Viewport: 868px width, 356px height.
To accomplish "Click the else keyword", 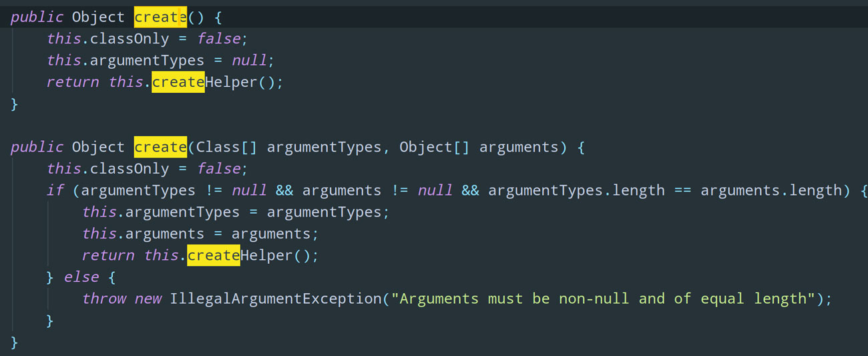I will point(81,277).
